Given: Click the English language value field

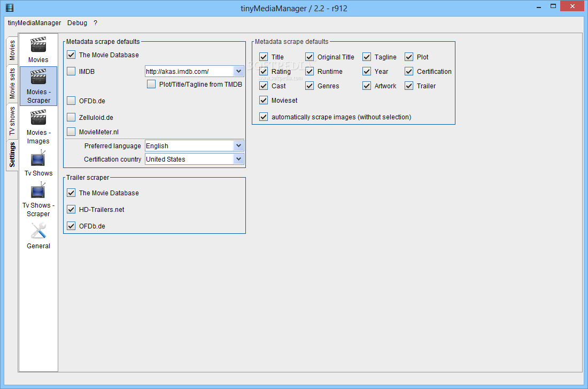Looking at the screenshot, I should click(x=189, y=146).
